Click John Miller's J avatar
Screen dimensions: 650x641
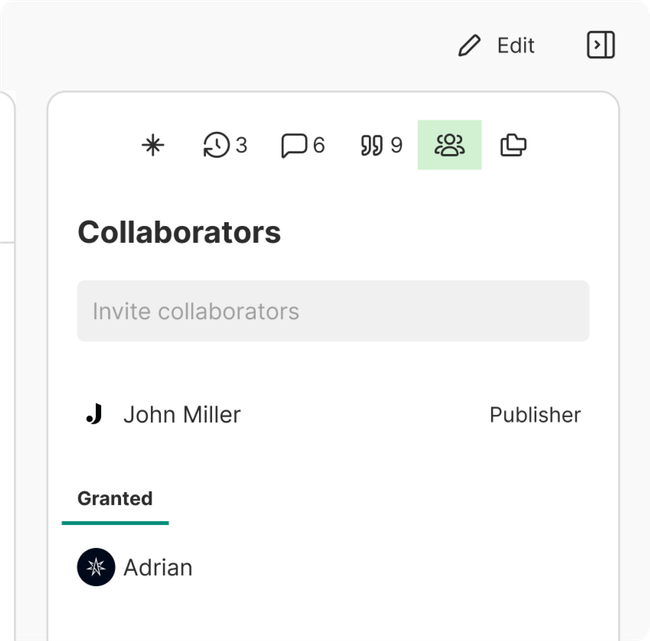pos(94,415)
